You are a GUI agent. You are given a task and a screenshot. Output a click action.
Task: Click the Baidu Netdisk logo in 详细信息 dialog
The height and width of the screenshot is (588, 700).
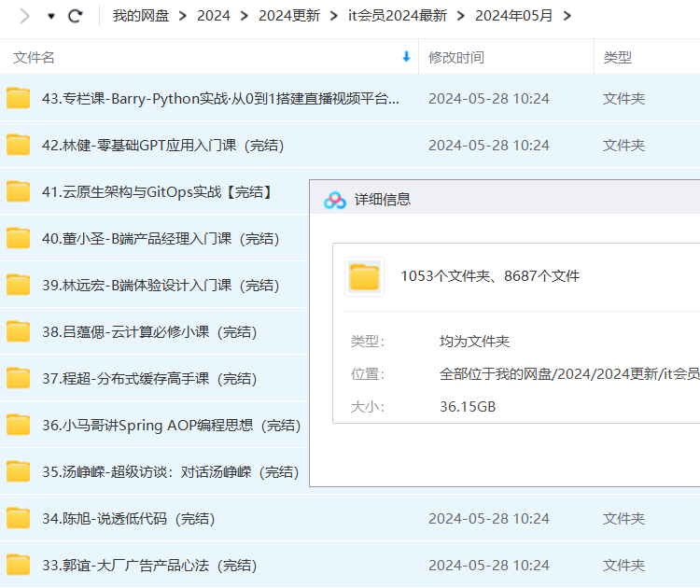(335, 200)
